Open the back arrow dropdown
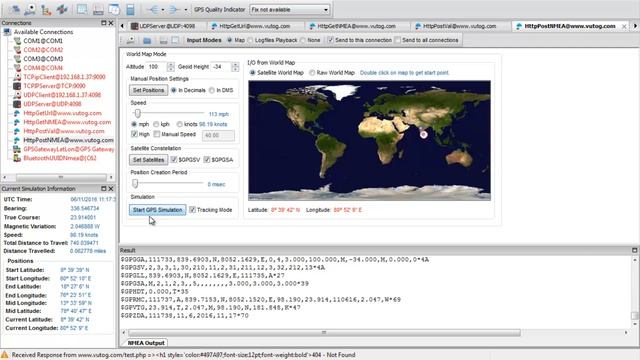The width and height of the screenshot is (640, 360). coord(162,9)
